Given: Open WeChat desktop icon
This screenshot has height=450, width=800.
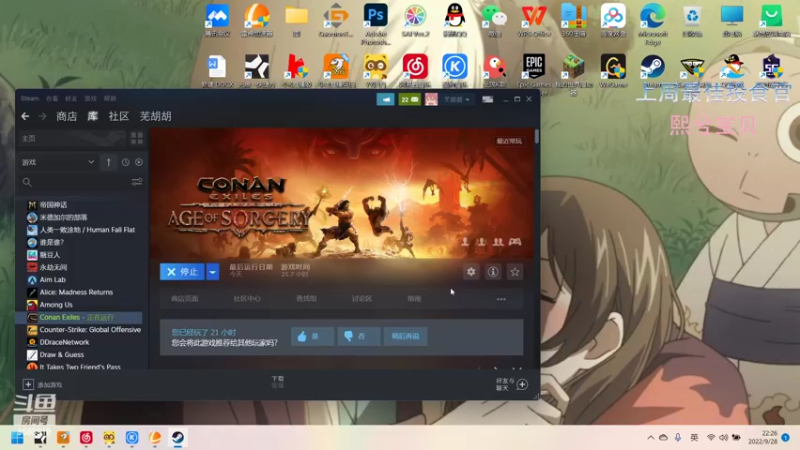Looking at the screenshot, I should coord(494,19).
